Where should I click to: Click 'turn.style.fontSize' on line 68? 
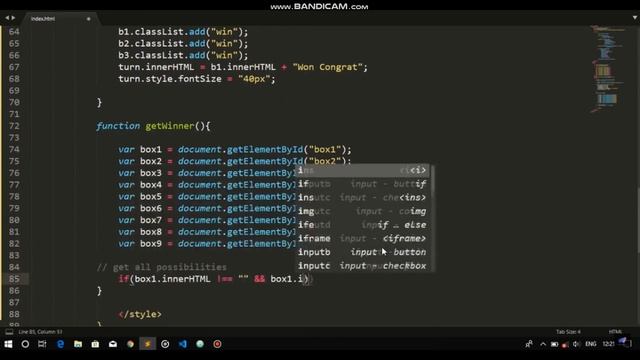click(x=170, y=79)
